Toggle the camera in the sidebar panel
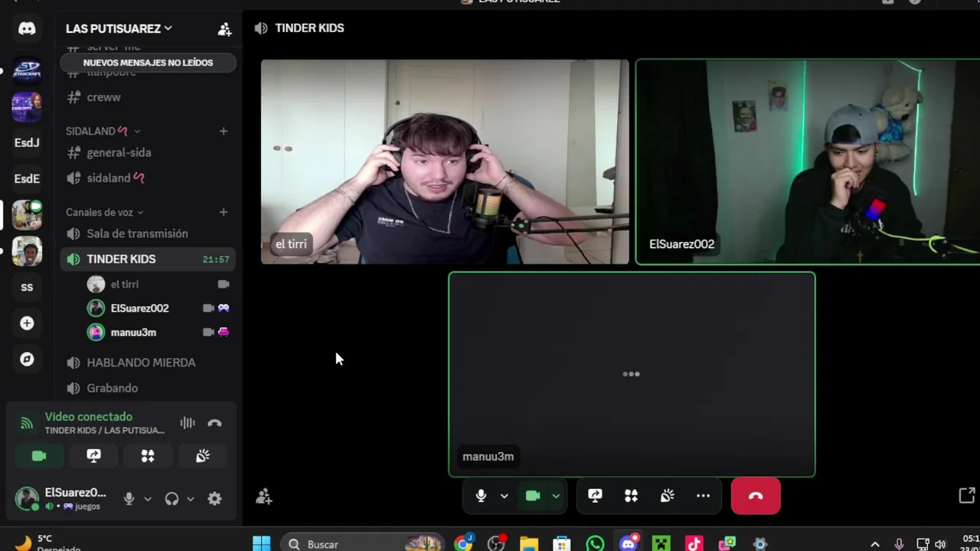The image size is (980, 551). point(39,456)
